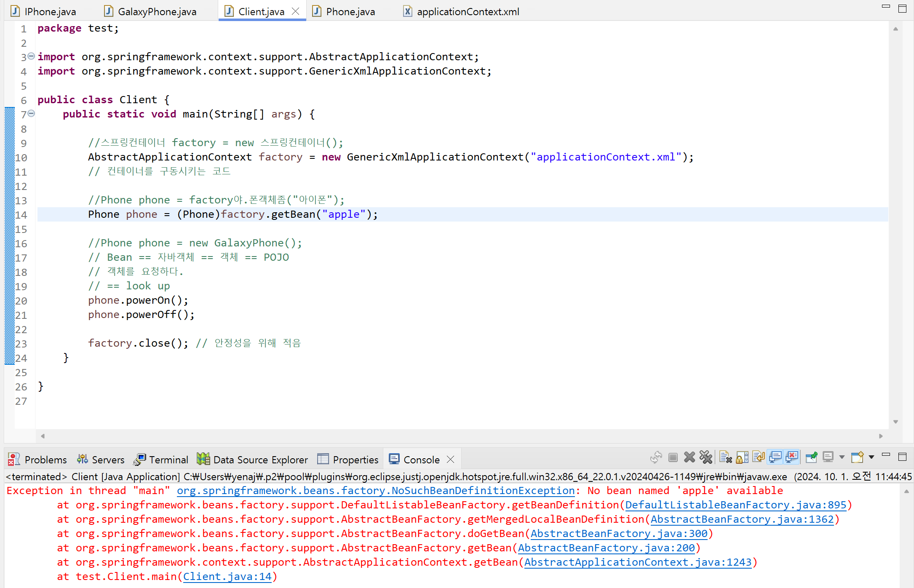The image size is (914, 588).
Task: Click the Terminate stop square icon
Action: tap(673, 457)
